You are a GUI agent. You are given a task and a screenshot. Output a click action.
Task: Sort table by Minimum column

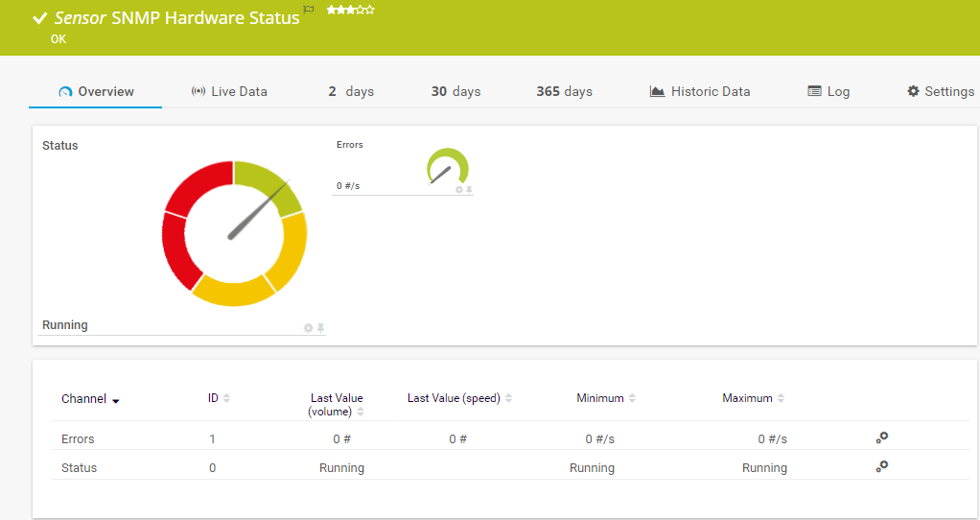pos(632,398)
